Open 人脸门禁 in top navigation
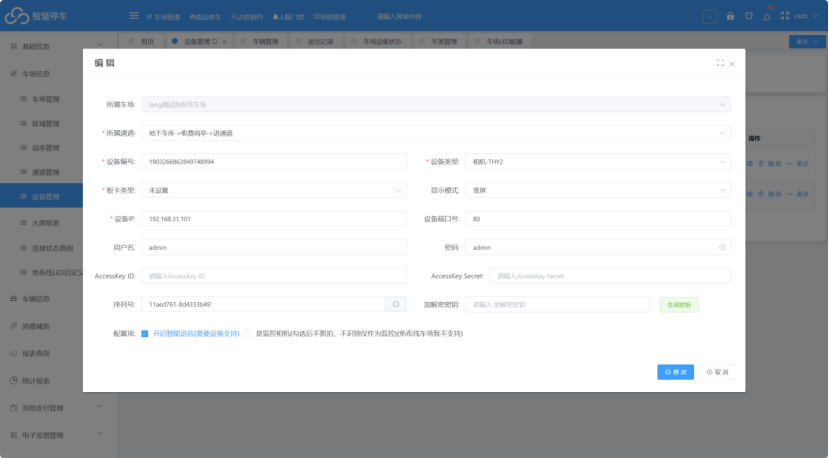 (x=288, y=17)
